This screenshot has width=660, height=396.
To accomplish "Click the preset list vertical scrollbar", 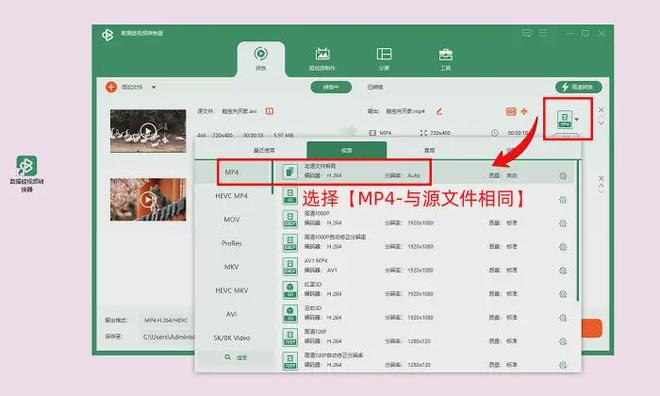I will click(578, 231).
